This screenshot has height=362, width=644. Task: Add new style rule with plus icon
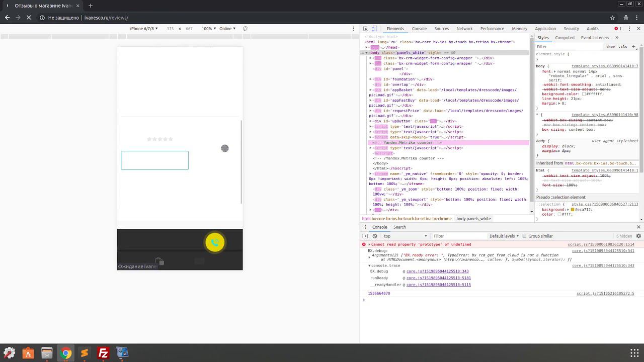pyautogui.click(x=633, y=47)
